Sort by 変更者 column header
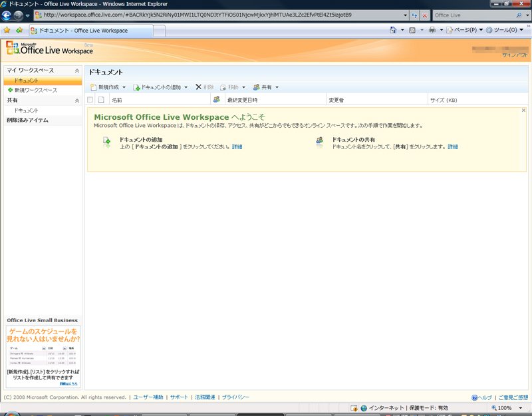The image size is (532, 416). click(x=336, y=101)
